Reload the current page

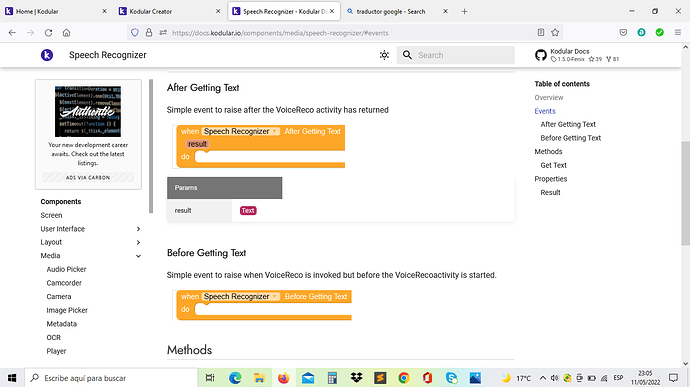[48, 33]
